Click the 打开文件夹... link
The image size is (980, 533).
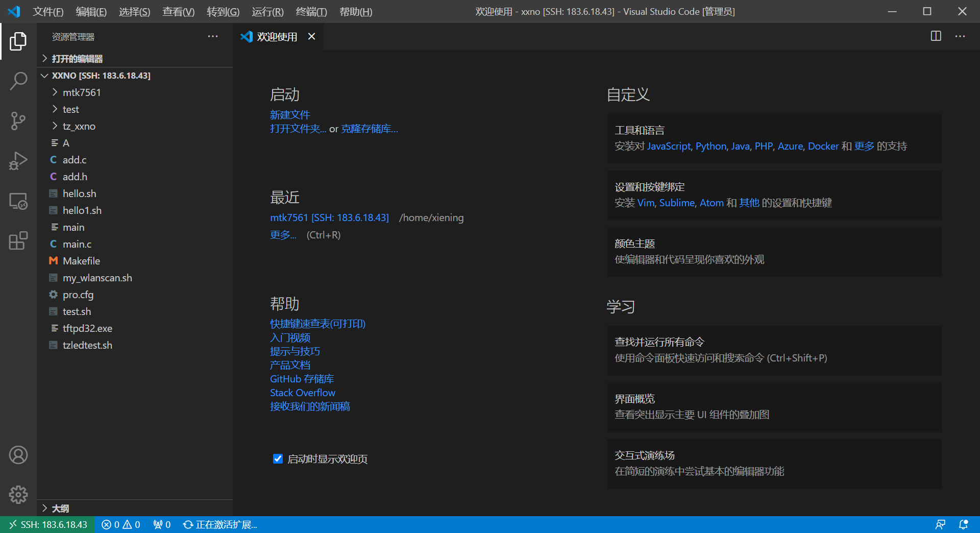(x=298, y=129)
